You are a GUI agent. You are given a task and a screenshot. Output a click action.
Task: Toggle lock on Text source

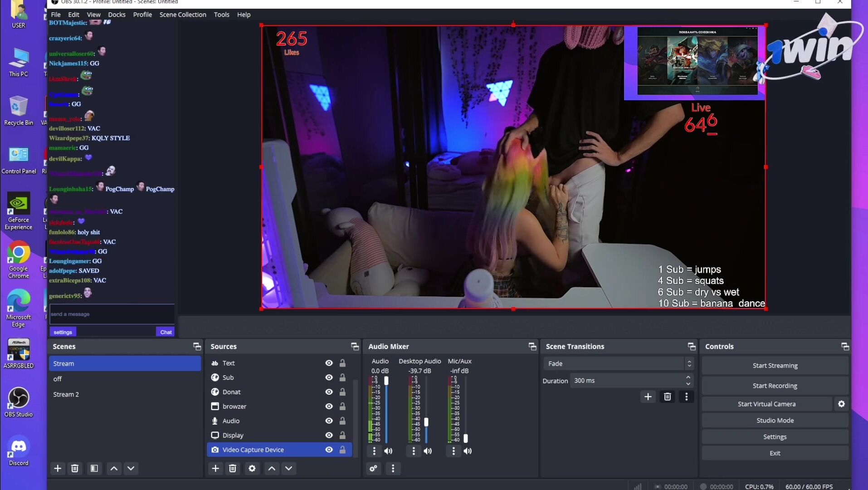[x=343, y=363]
